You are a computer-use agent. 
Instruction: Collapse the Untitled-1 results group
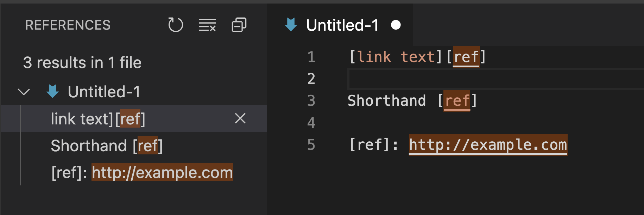23,91
